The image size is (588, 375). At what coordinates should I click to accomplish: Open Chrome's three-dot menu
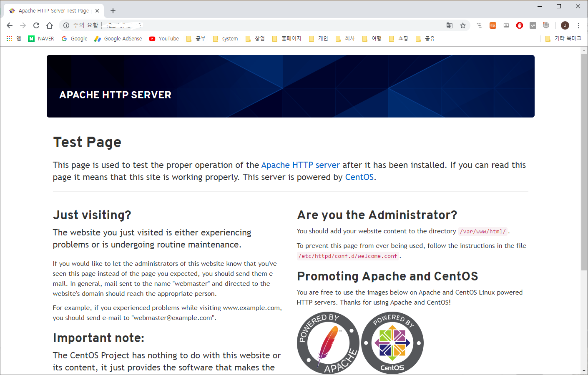tap(578, 25)
